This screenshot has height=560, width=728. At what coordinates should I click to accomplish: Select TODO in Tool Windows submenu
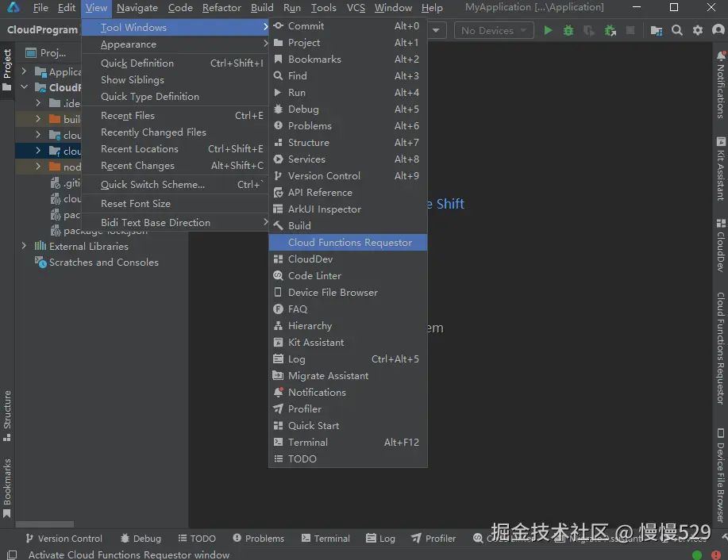click(348, 459)
